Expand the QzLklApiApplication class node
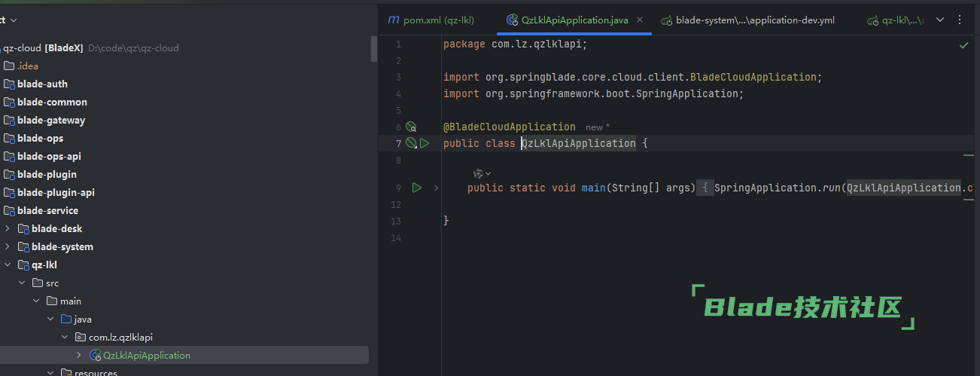Screen dimensions: 980x376 click(x=79, y=355)
